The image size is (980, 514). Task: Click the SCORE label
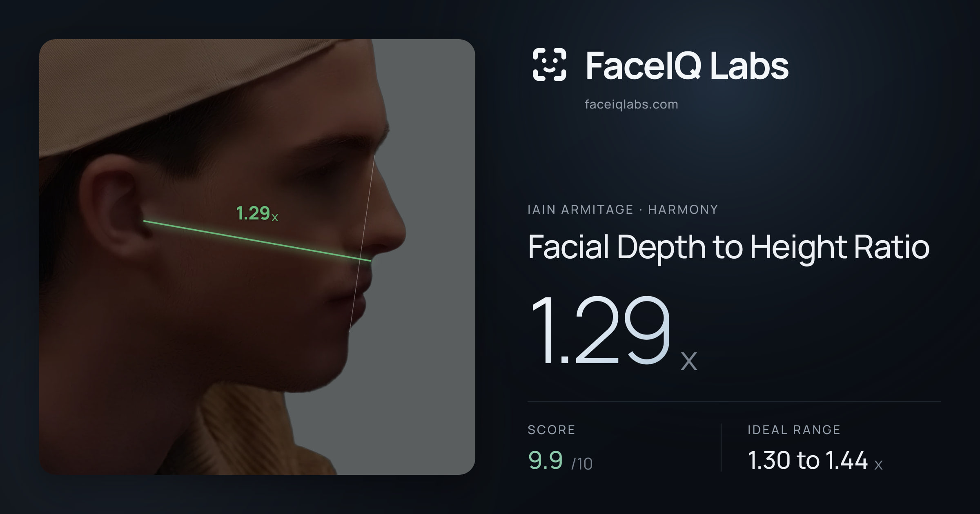point(551,430)
